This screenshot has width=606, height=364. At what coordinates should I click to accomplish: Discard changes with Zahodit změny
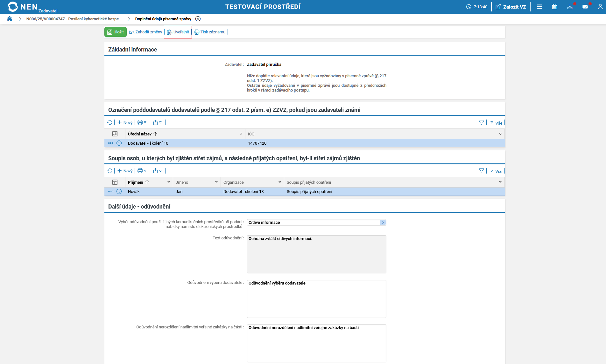(145, 32)
